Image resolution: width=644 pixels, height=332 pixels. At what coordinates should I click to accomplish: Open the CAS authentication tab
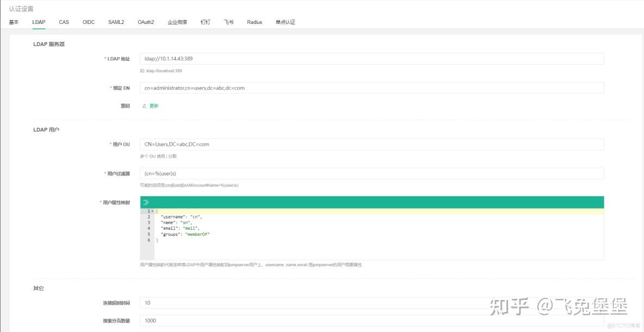[x=64, y=22]
